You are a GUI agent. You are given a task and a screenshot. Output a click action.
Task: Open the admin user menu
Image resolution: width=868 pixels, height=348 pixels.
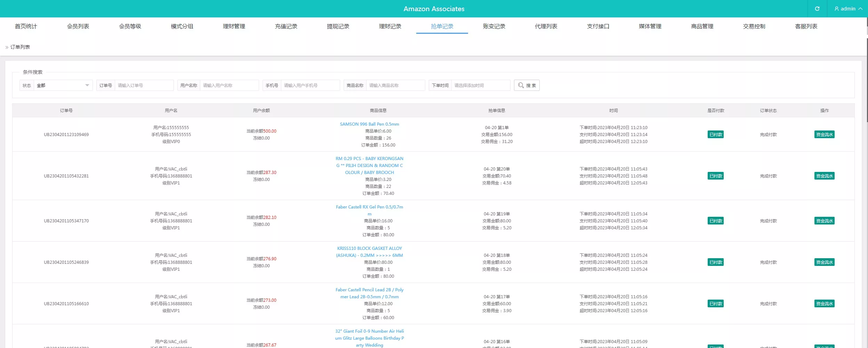tap(848, 9)
